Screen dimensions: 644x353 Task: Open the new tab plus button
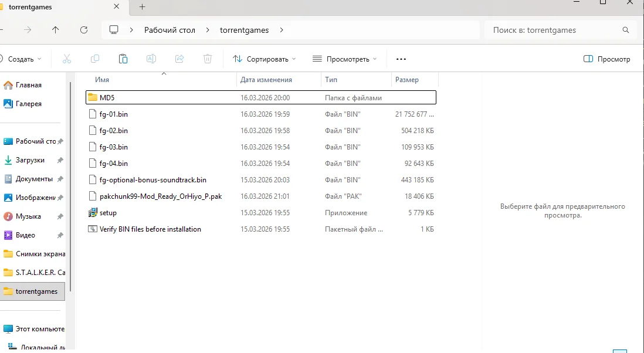coord(142,7)
